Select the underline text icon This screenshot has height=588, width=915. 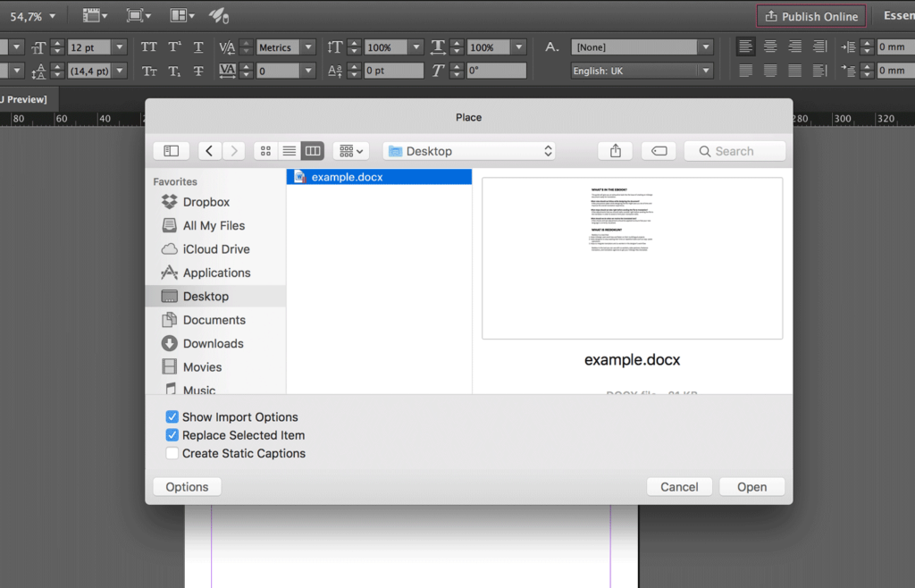pyautogui.click(x=198, y=46)
